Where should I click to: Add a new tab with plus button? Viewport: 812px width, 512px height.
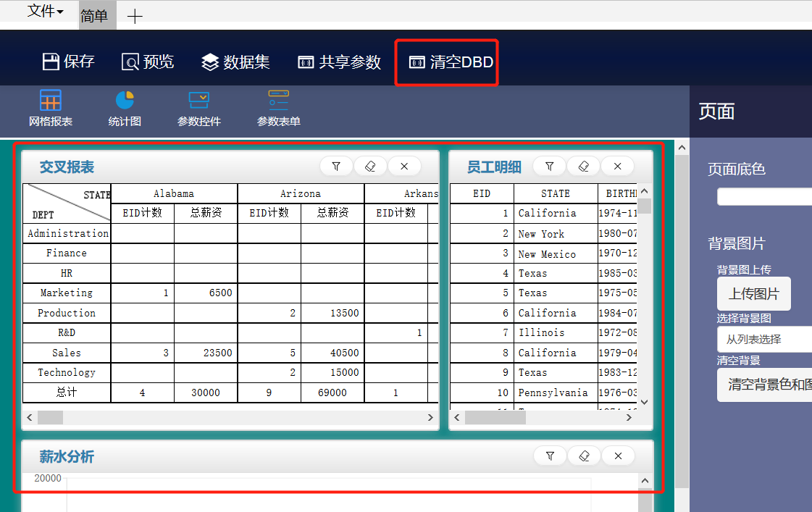click(135, 17)
